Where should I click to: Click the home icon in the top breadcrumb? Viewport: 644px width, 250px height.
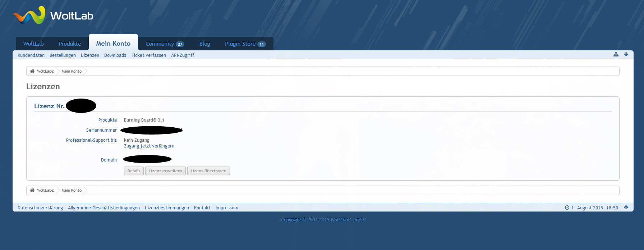coord(32,71)
